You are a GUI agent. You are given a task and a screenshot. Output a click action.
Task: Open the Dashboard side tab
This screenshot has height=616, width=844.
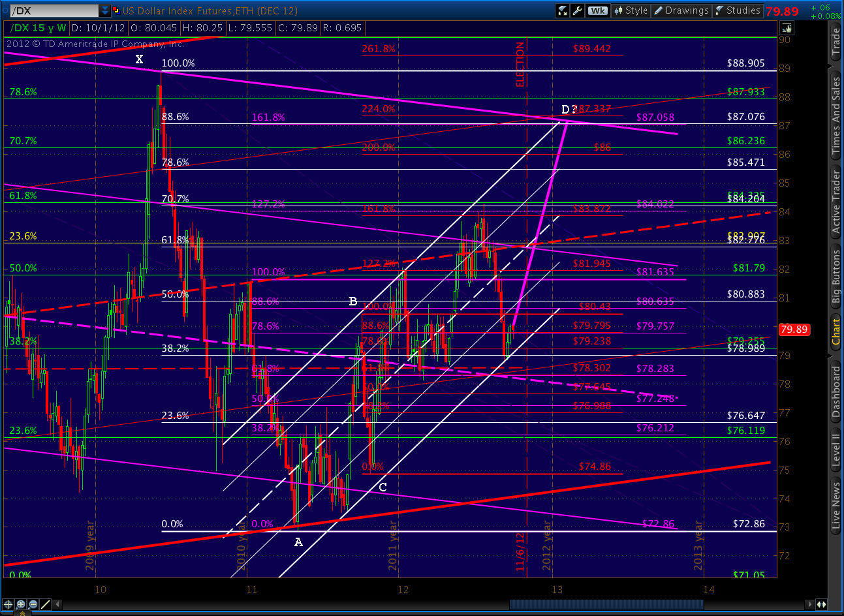tap(836, 392)
